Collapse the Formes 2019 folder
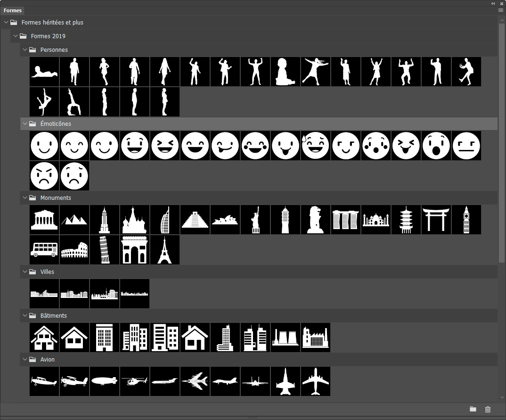This screenshot has height=420, width=506. (x=16, y=36)
